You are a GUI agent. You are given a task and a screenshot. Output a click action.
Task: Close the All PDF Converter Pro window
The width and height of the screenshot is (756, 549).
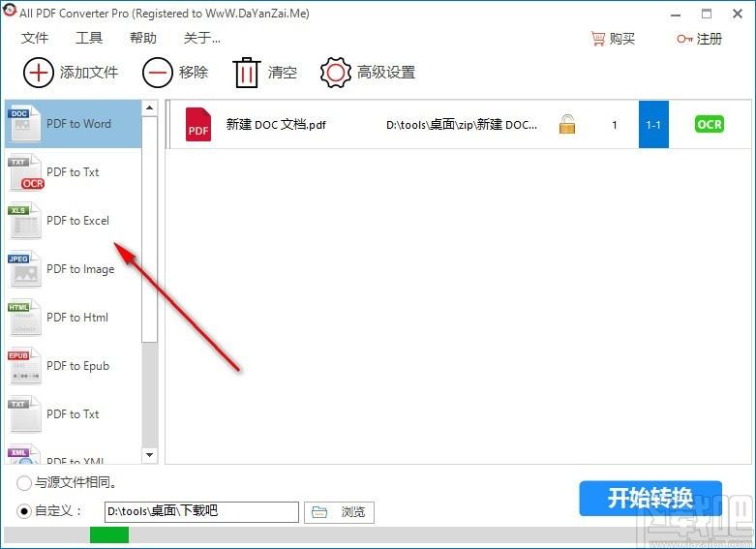tap(738, 14)
